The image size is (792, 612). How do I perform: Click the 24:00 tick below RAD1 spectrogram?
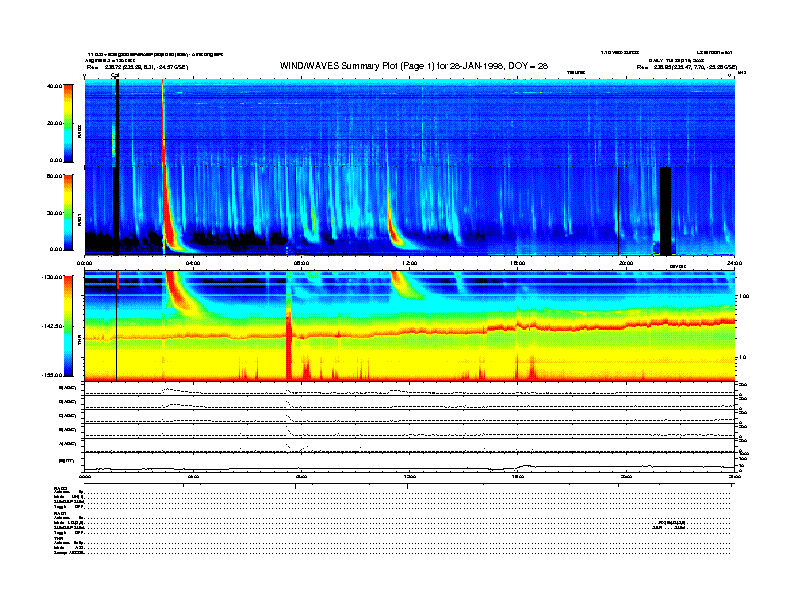(x=734, y=263)
